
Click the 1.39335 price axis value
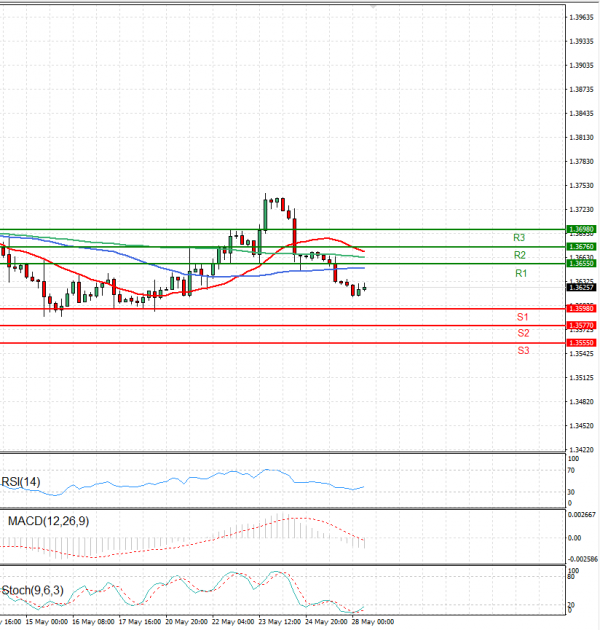click(x=582, y=41)
